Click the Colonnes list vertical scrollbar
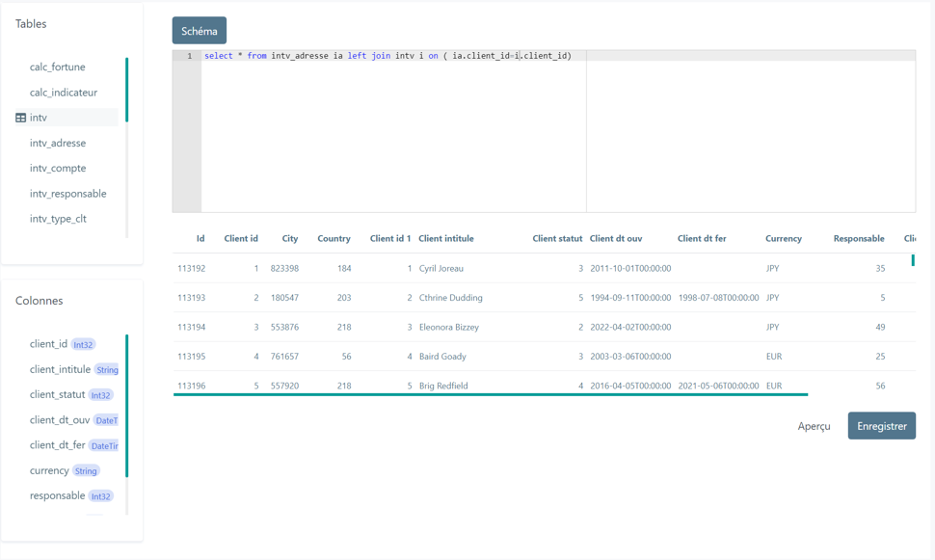Screen dimensions: 935x560 127,406
